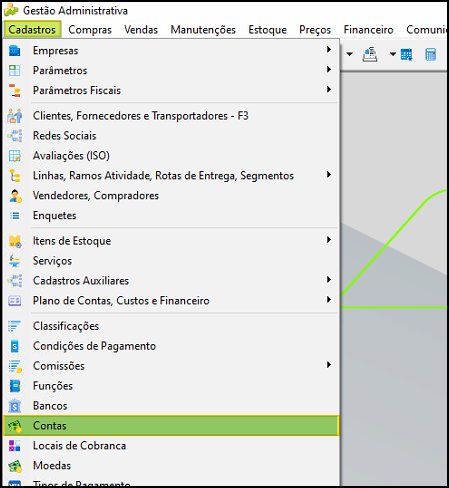Click the Plano de Contas icon
Image resolution: width=449 pixels, height=488 pixels.
(x=15, y=301)
